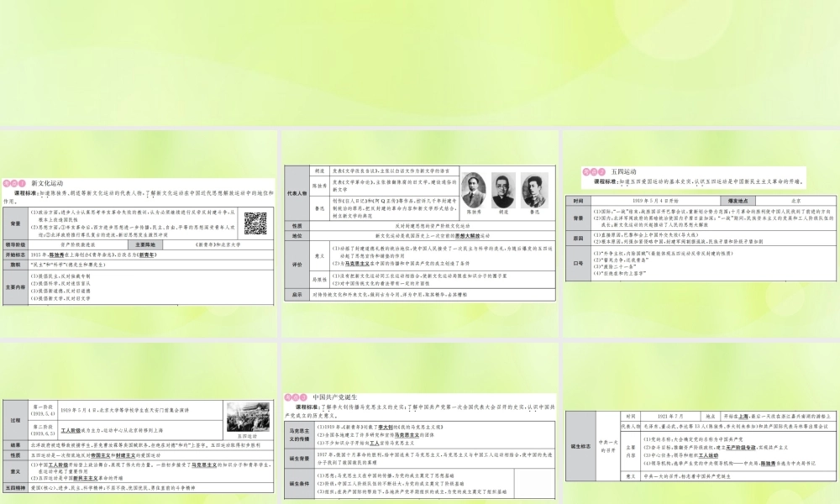The image size is (840, 504).
Task: Select the 新文化运动 slide thumbnail
Action: point(139,234)
